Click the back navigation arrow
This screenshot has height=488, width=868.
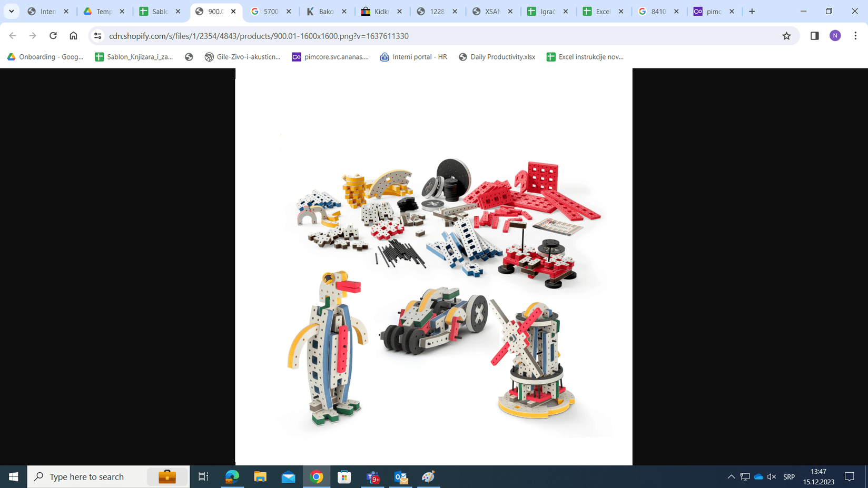point(12,36)
